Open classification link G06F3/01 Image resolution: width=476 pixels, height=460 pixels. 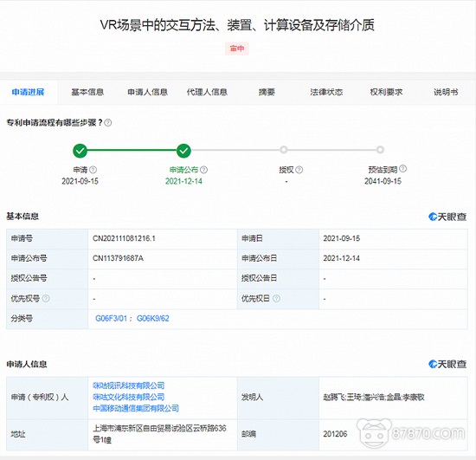click(x=111, y=319)
